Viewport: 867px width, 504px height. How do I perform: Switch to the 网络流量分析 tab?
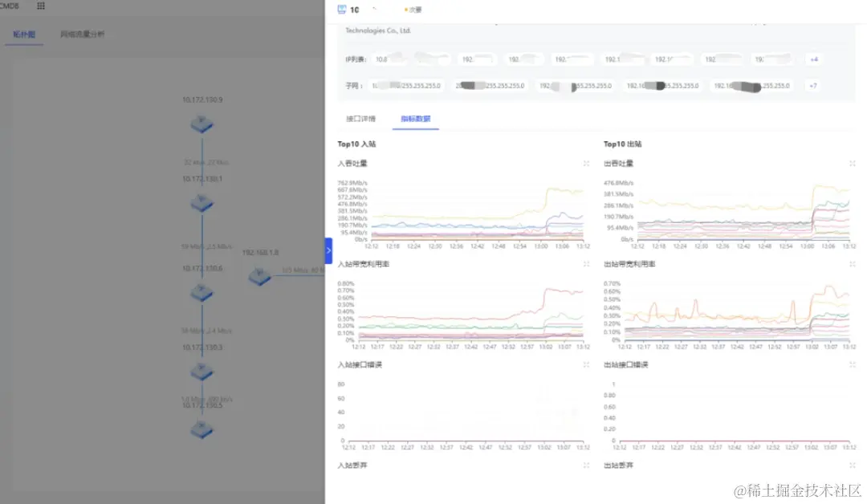82,35
